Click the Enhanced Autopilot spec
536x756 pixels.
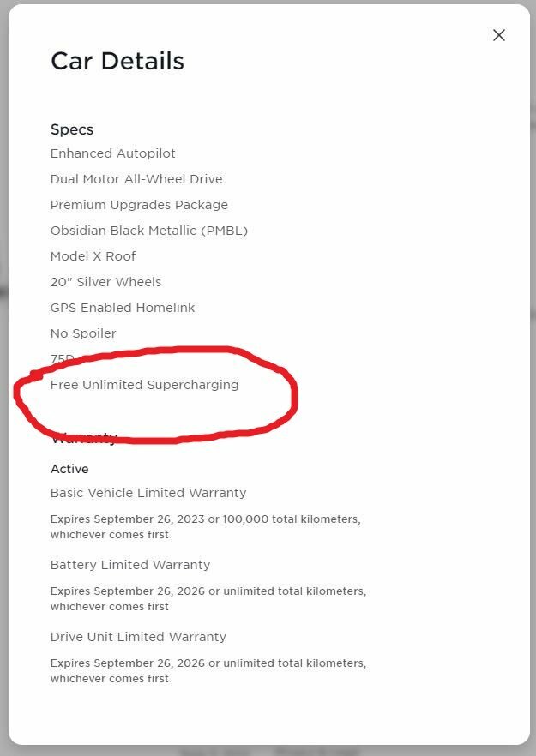pyautogui.click(x=113, y=153)
